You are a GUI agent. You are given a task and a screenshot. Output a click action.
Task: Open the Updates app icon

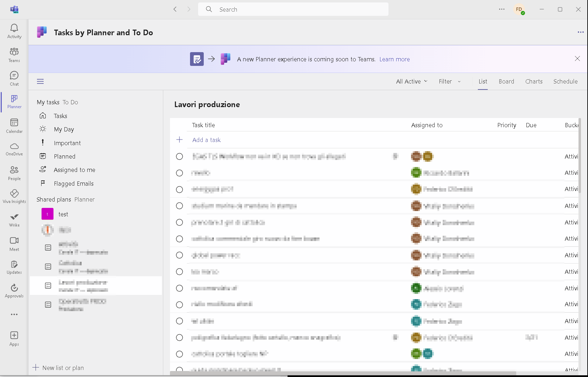pyautogui.click(x=14, y=267)
